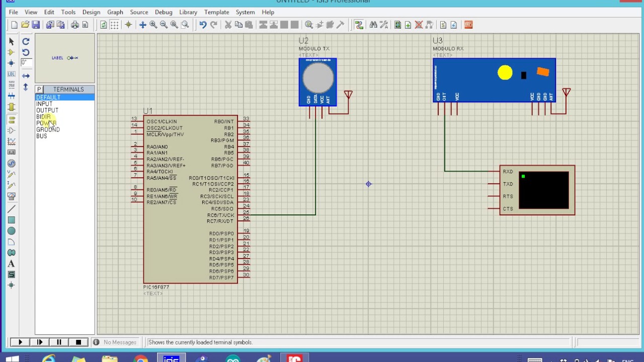
Task: Open the Debug menu
Action: click(164, 12)
